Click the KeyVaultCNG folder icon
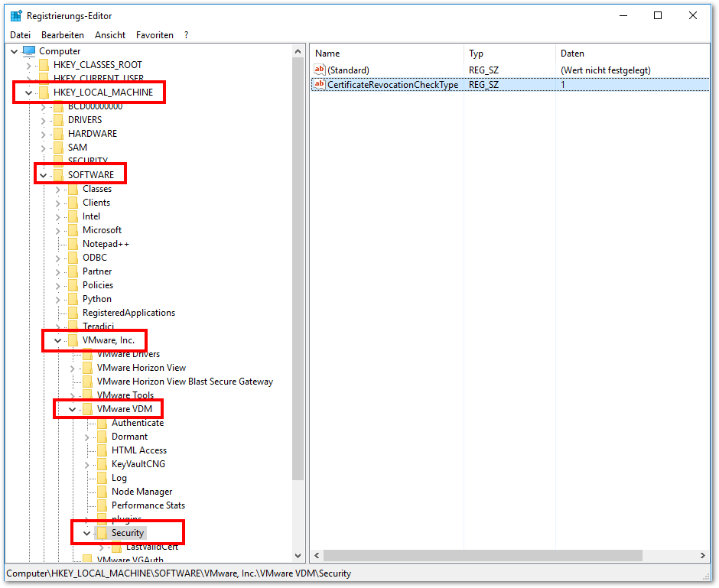Image resolution: width=719 pixels, height=588 pixels. click(102, 464)
